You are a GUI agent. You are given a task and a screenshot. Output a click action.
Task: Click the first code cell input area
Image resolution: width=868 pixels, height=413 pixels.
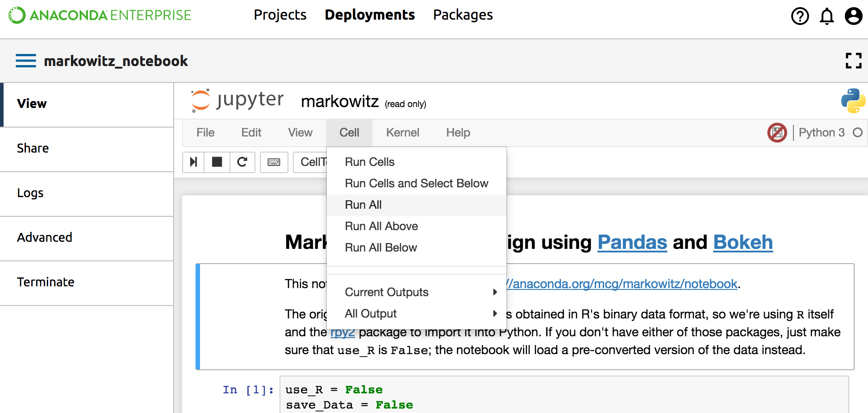[x=563, y=397]
